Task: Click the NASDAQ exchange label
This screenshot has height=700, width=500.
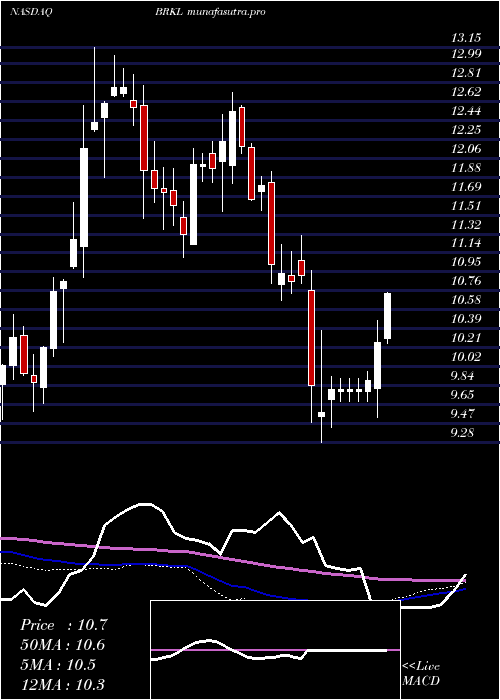Action: 31,12
